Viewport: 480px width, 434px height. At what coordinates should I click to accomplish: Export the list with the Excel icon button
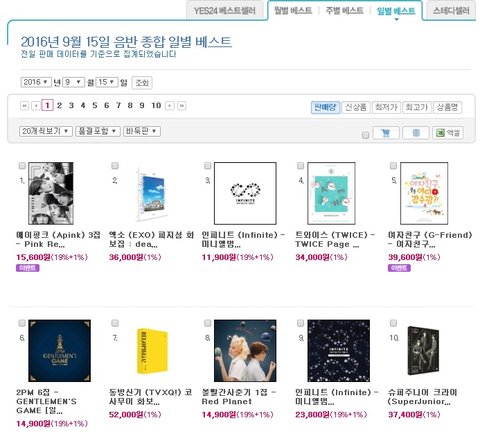tap(448, 133)
